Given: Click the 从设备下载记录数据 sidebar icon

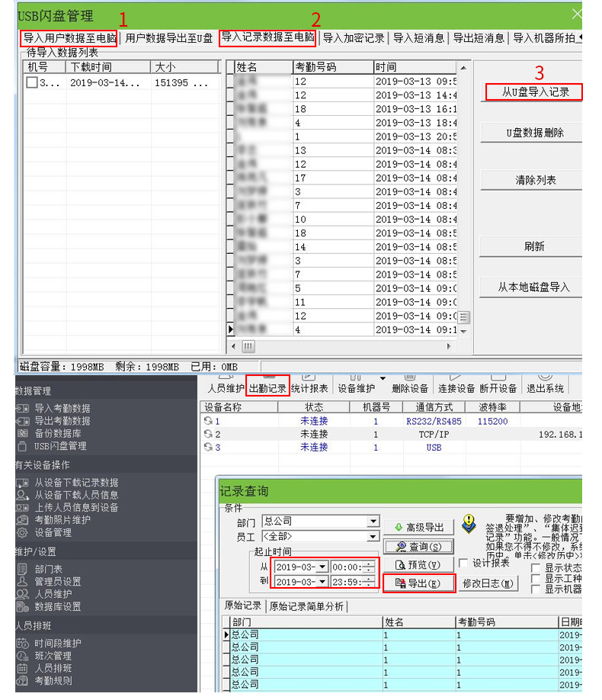Looking at the screenshot, I should point(22,483).
